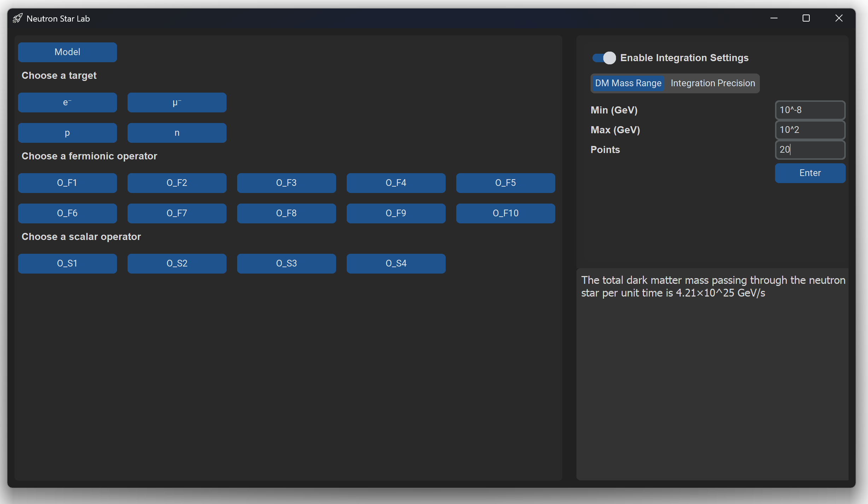The height and width of the screenshot is (504, 868).
Task: Select scalar operator O_S1
Action: [67, 264]
